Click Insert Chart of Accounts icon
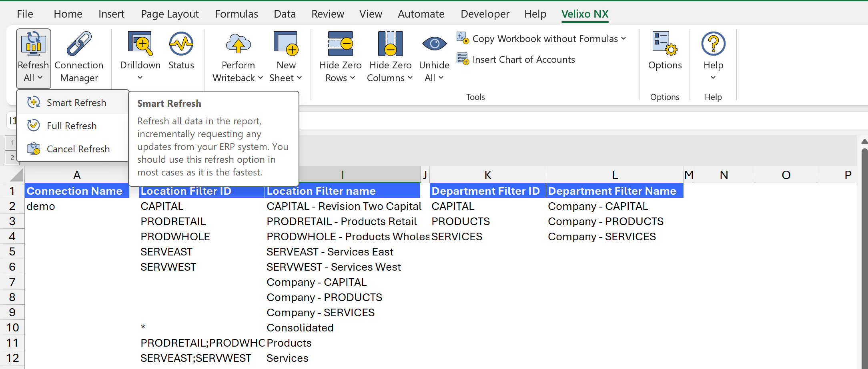868x369 pixels. click(463, 59)
